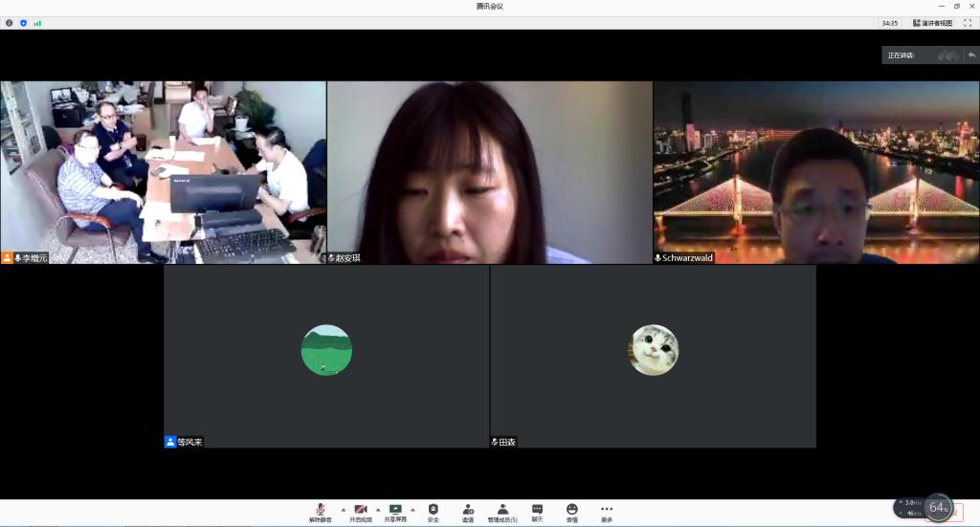
Task: Toggle fullscreen mode icon at top right
Action: point(967,22)
